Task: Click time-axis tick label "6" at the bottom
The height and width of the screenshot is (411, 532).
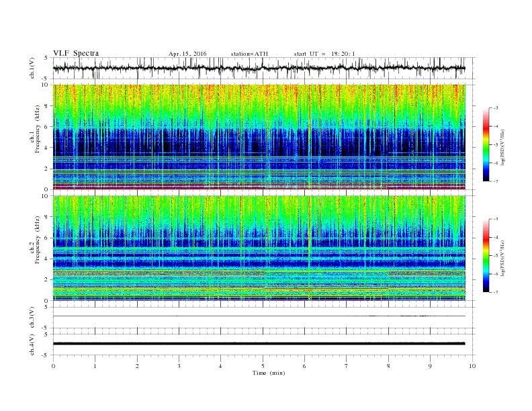Action: [304, 366]
